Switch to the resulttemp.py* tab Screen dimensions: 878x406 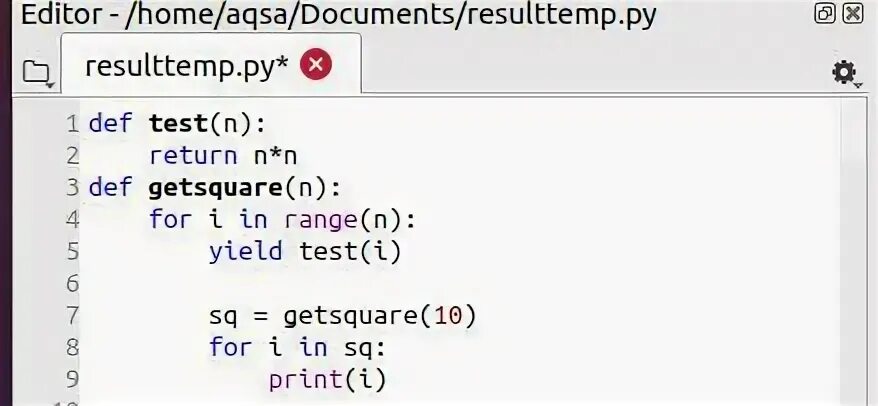[186, 66]
